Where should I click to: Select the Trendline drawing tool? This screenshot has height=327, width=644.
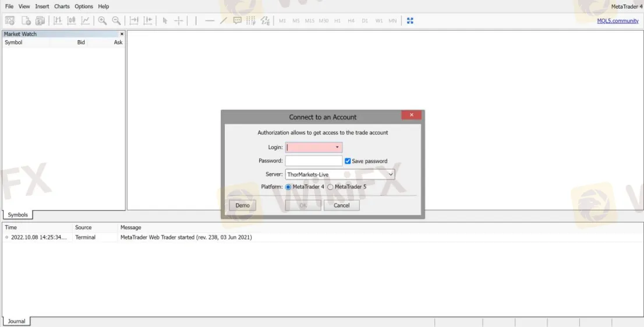224,20
